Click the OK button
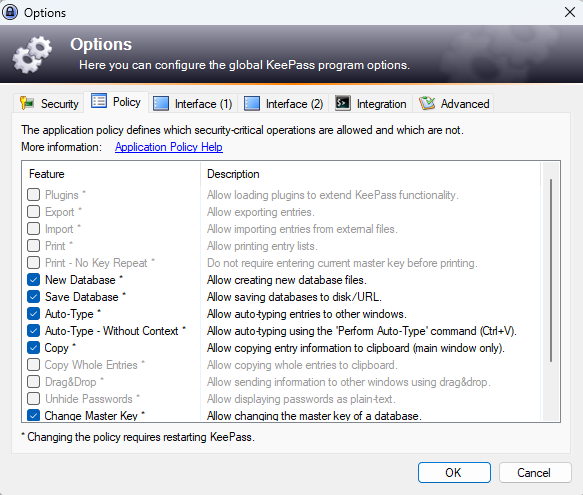 coord(454,473)
